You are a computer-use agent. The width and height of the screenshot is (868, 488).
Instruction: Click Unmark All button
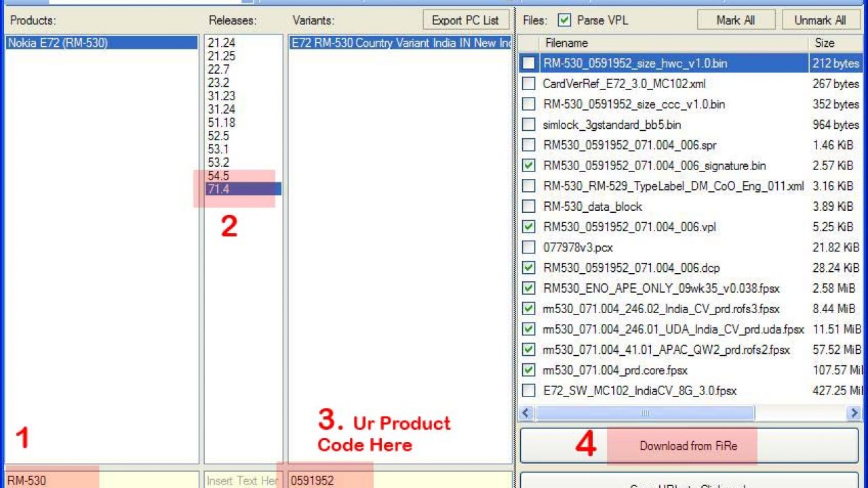point(820,20)
